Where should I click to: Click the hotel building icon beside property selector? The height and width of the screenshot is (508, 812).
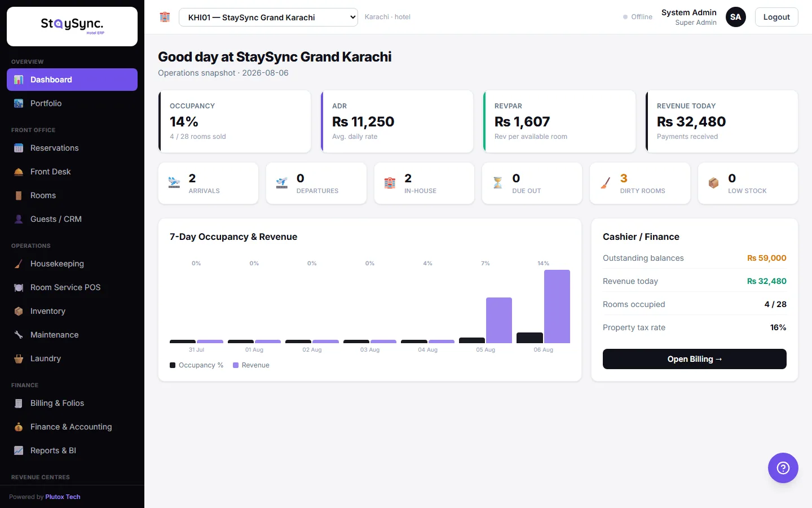(x=165, y=17)
